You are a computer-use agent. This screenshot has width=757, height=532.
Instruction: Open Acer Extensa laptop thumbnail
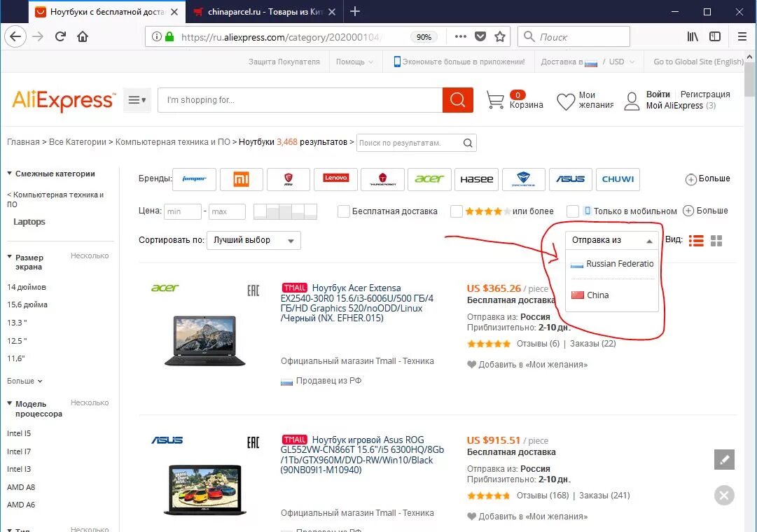(205, 341)
